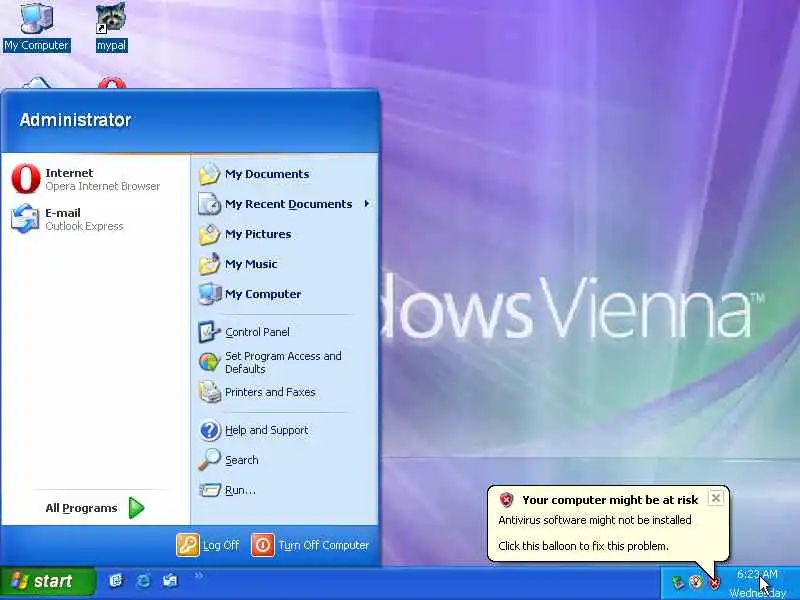This screenshot has width=800, height=600.
Task: Open My Computer from Start menu list
Action: (284, 294)
